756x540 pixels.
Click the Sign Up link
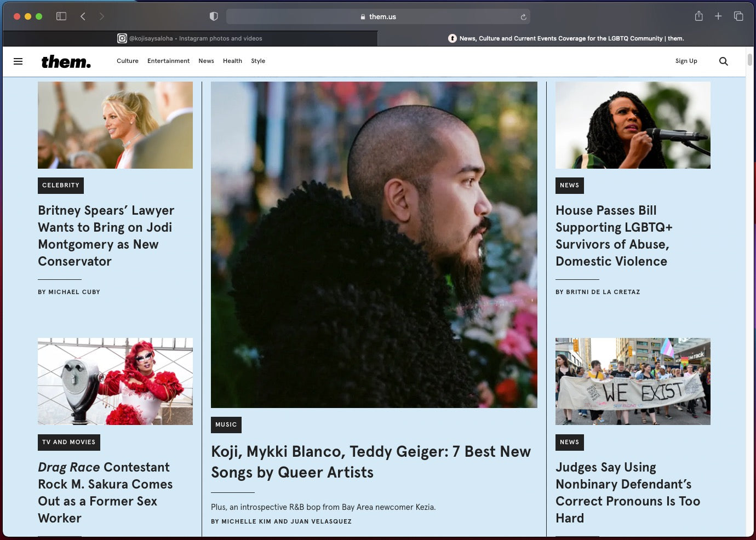pos(686,61)
